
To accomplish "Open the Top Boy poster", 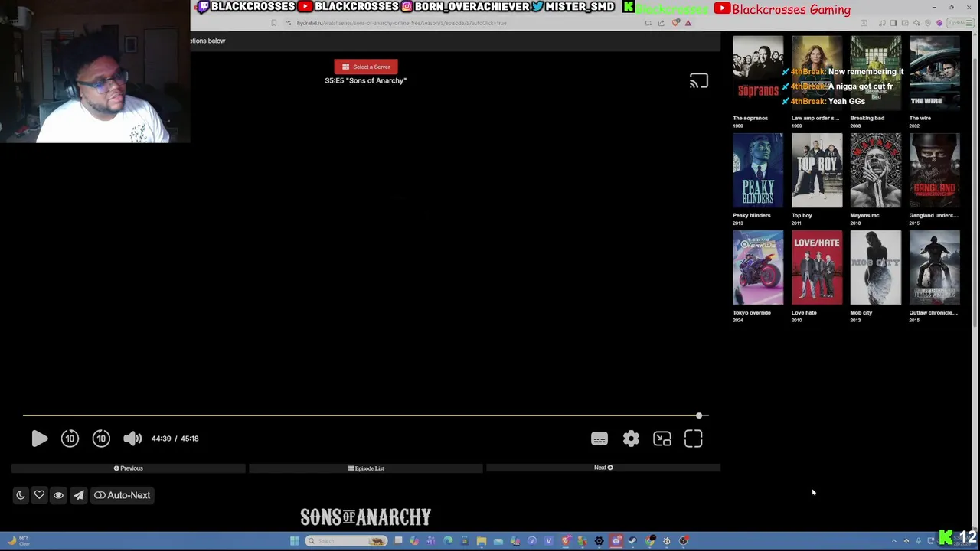I will point(817,171).
